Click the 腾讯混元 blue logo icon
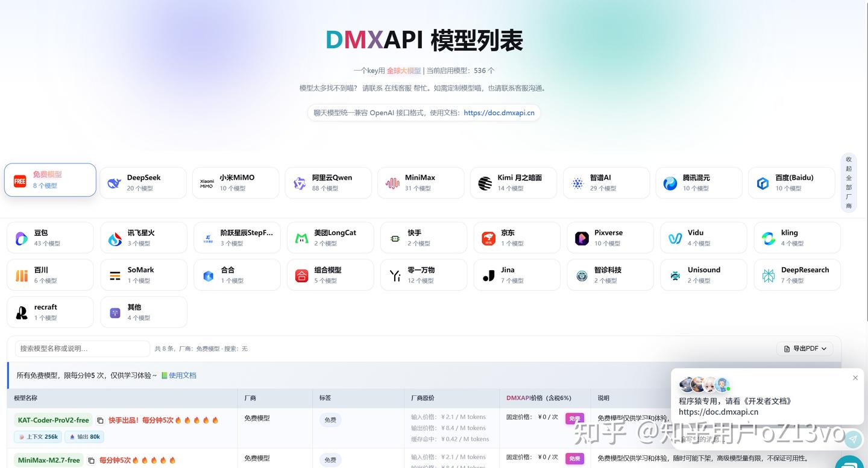 [670, 183]
